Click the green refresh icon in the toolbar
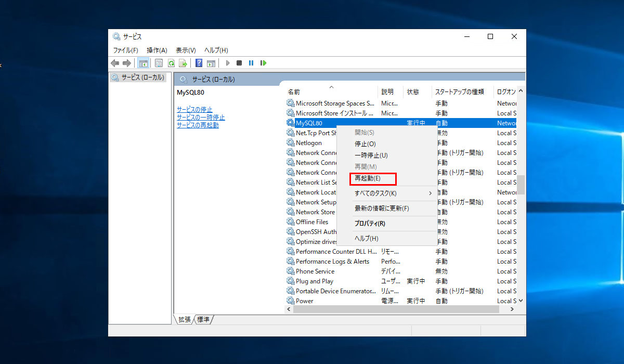 [x=171, y=63]
